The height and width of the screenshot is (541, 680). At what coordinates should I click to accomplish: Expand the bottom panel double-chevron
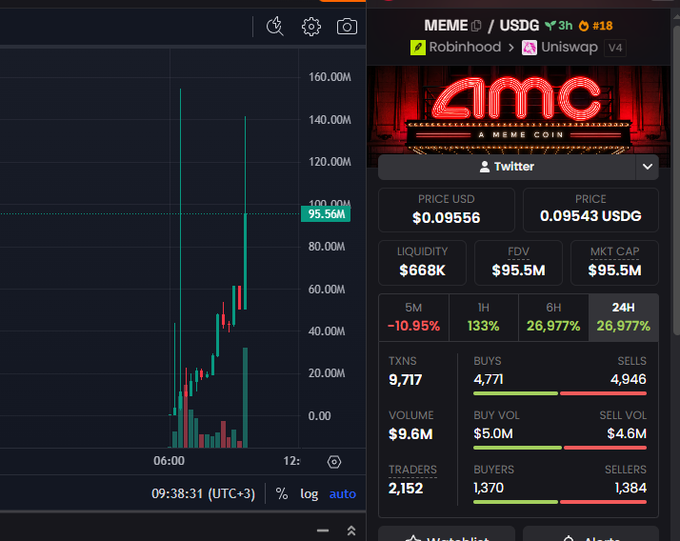[351, 530]
